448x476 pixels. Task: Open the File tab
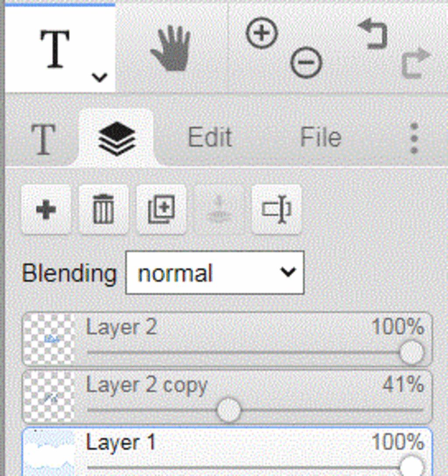tap(321, 138)
